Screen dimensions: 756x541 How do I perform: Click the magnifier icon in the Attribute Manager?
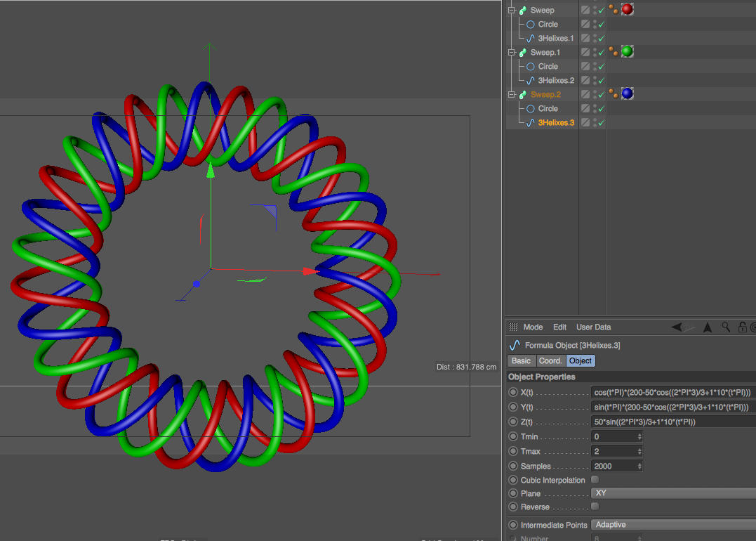[x=727, y=327]
